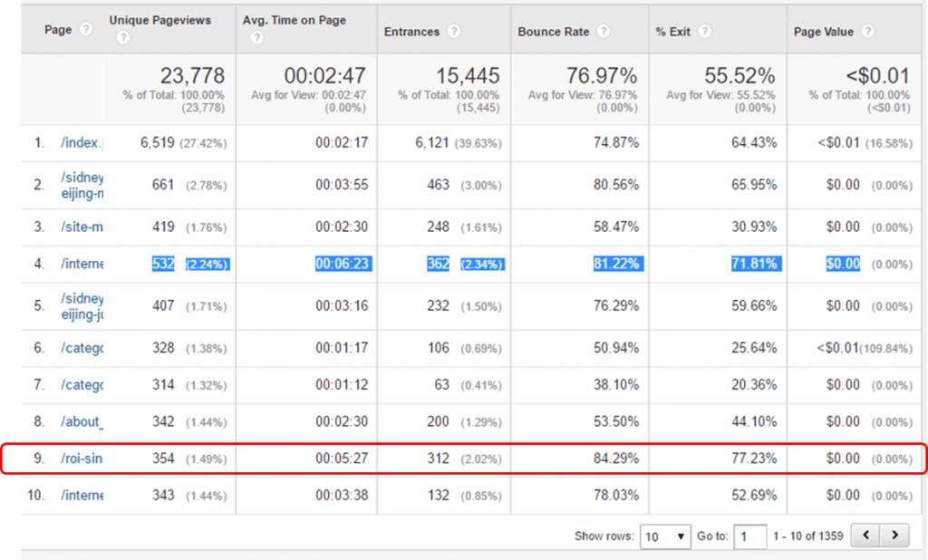Click the help icon next to Page Value
Image resolution: width=928 pixels, height=560 pixels.
pyautogui.click(x=868, y=32)
